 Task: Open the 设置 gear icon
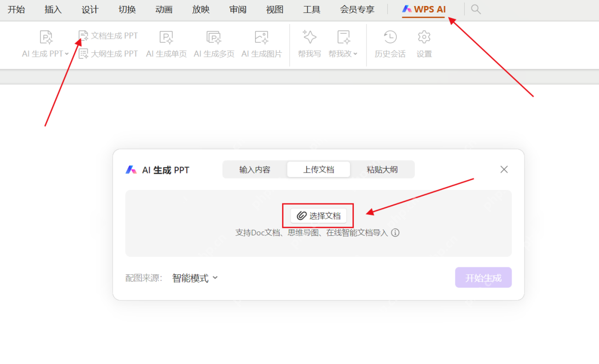(x=424, y=37)
